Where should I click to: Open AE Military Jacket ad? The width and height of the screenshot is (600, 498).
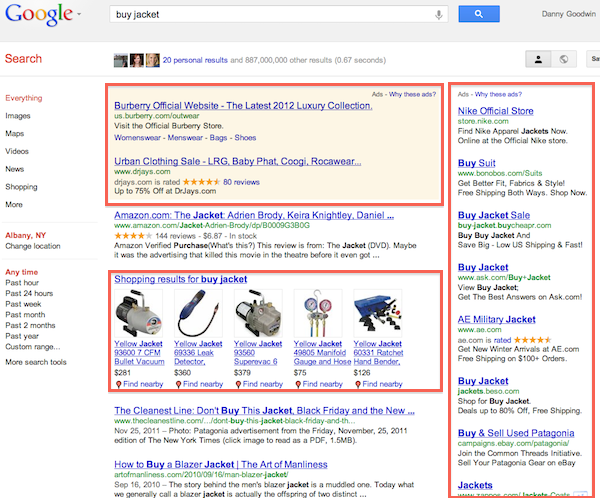point(496,319)
